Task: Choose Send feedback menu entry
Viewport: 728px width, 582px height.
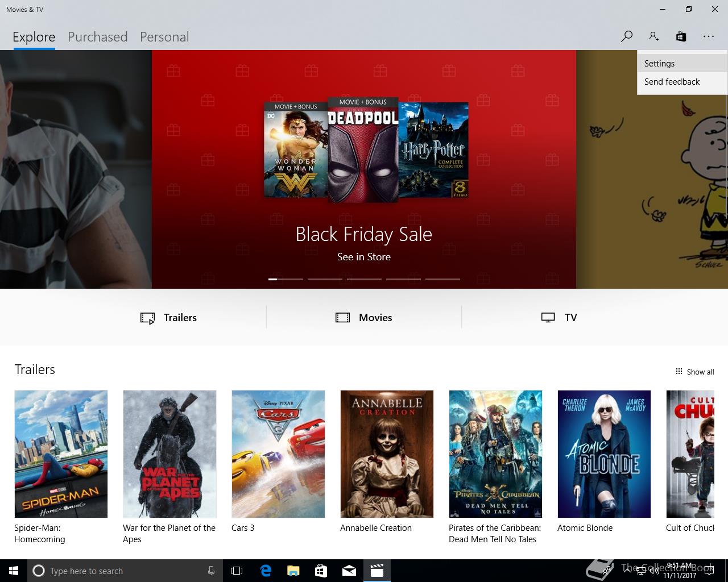Action: [x=682, y=82]
